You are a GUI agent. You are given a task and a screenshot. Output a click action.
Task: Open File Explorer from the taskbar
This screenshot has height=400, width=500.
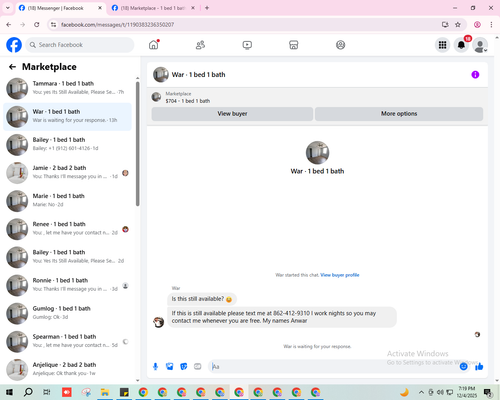coord(105,392)
